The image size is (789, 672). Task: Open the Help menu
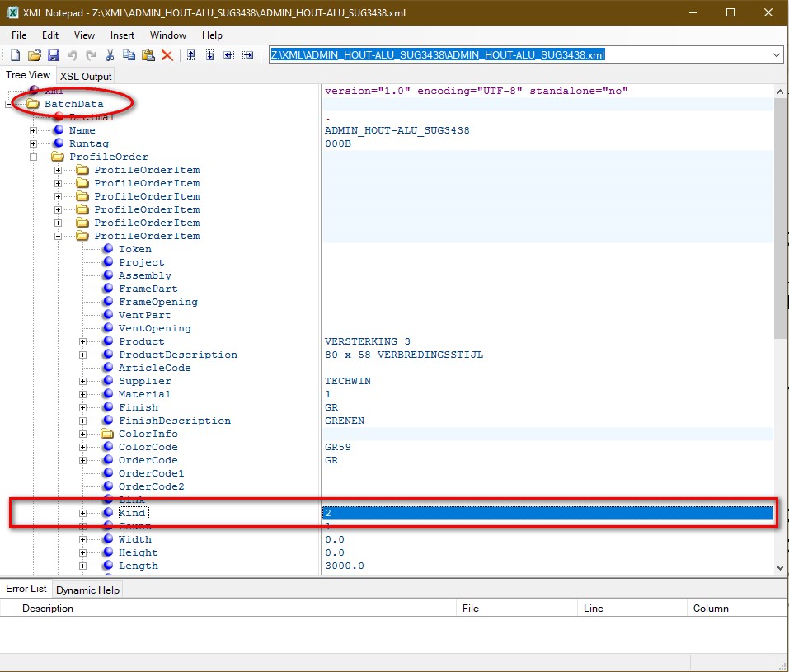[x=213, y=35]
